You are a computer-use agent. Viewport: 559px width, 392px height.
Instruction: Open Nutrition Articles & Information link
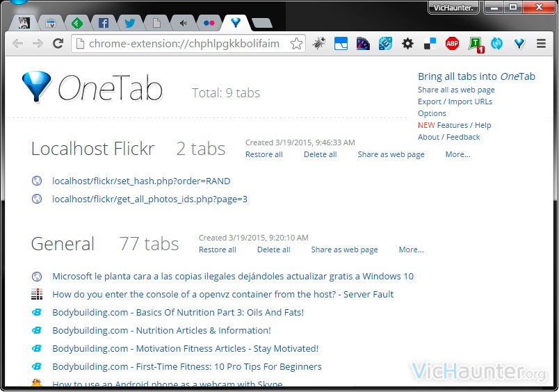tap(161, 331)
